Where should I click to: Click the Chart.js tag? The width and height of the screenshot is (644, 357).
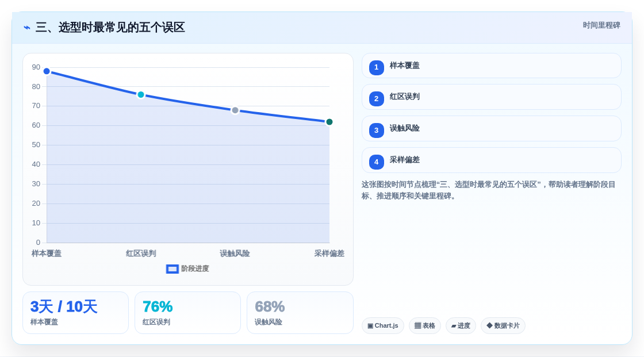[x=383, y=326]
